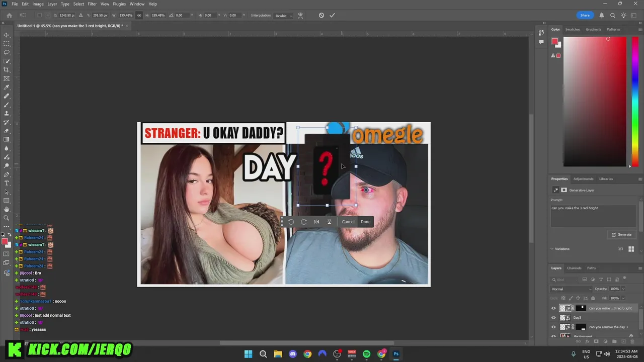Collapse the Variations section
The height and width of the screenshot is (362, 644).
(552, 249)
